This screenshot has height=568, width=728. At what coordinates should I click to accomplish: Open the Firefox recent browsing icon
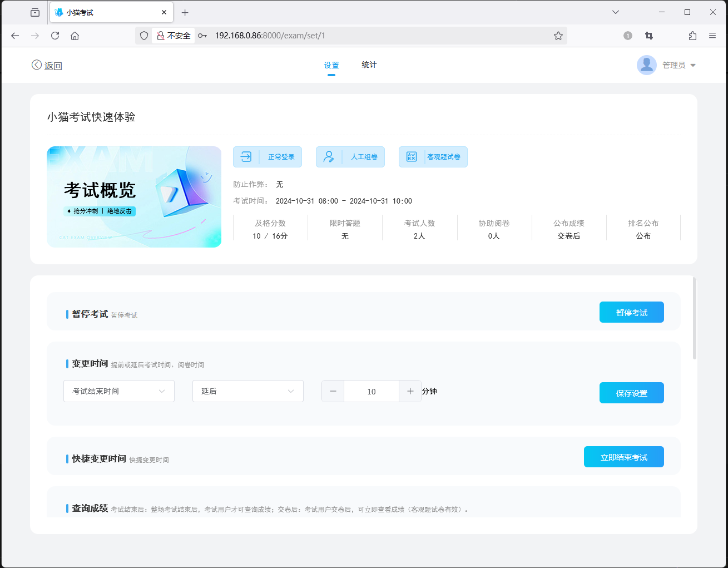(x=35, y=12)
